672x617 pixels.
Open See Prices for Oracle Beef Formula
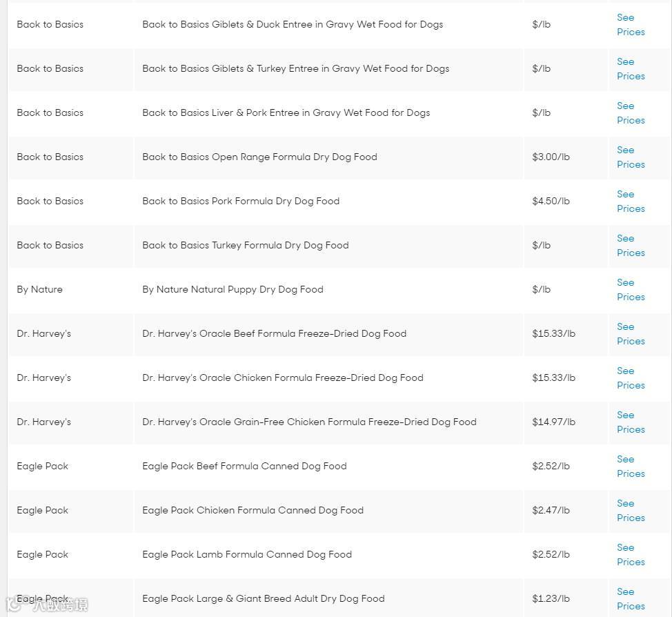631,333
